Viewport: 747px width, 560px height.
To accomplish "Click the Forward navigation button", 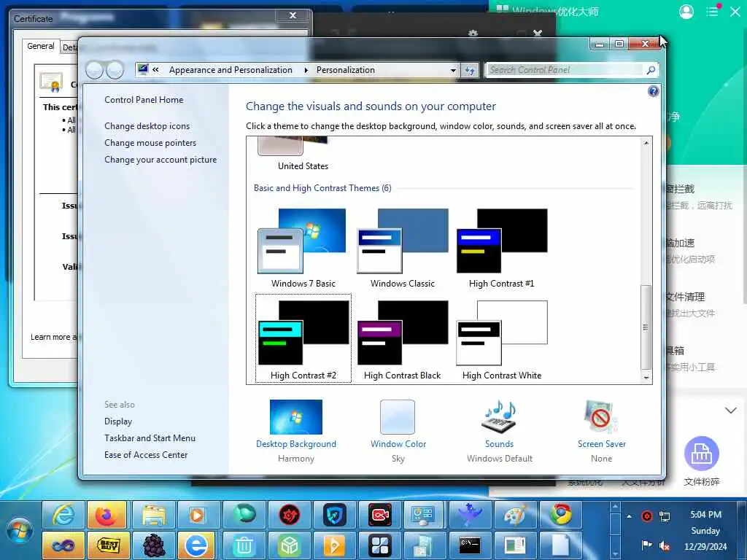I will point(115,71).
